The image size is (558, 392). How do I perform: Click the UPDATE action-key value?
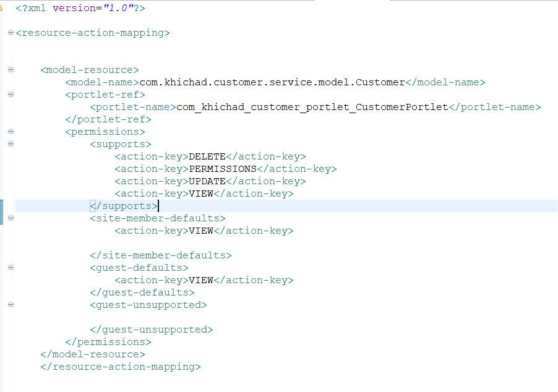coord(207,181)
